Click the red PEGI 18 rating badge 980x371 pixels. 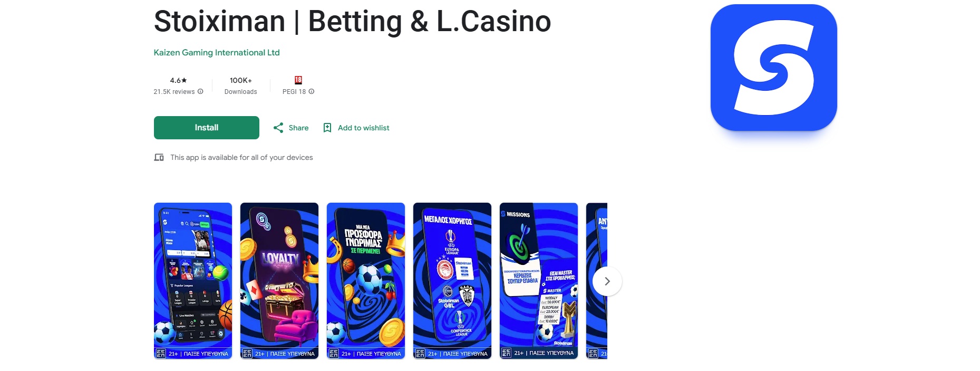point(298,80)
